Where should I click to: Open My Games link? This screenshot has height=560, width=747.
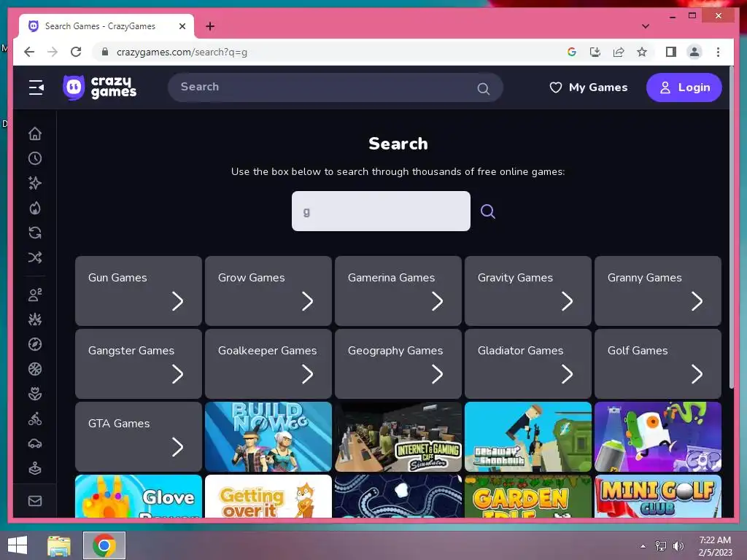[589, 87]
